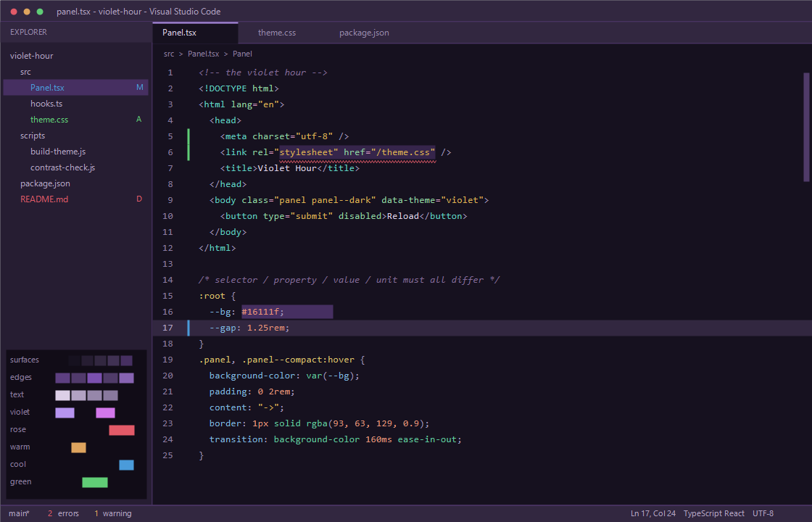This screenshot has width=812, height=522.
Task: Click the word Reload in button tag
Action: click(403, 216)
